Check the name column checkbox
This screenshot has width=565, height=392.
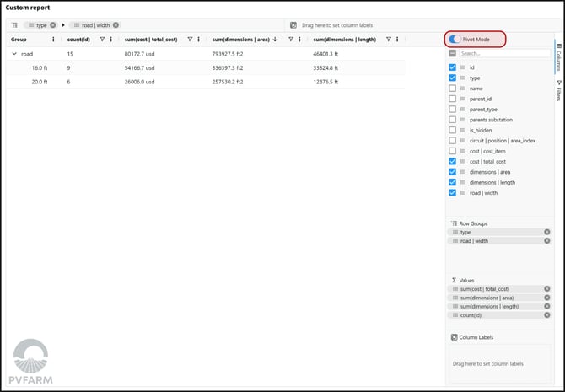pos(453,88)
